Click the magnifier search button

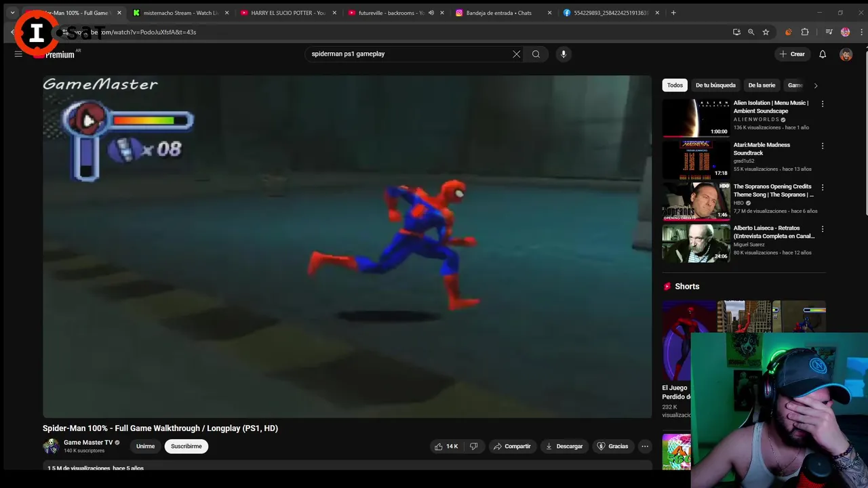pyautogui.click(x=536, y=54)
